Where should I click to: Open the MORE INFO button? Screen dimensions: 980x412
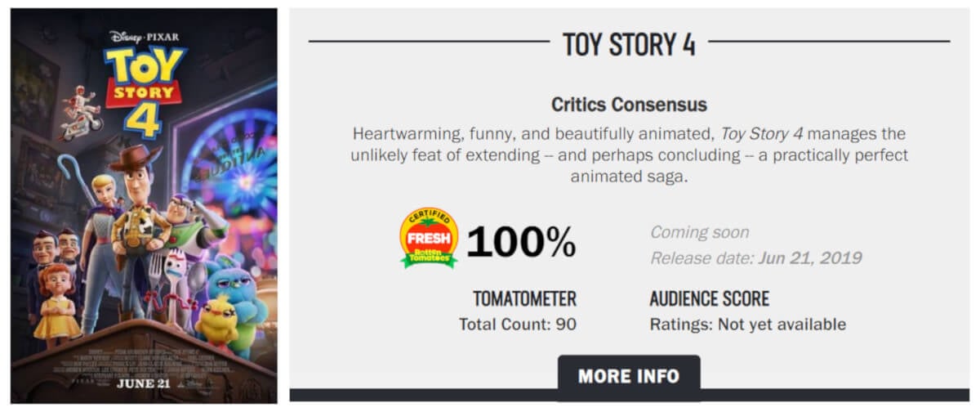(628, 376)
